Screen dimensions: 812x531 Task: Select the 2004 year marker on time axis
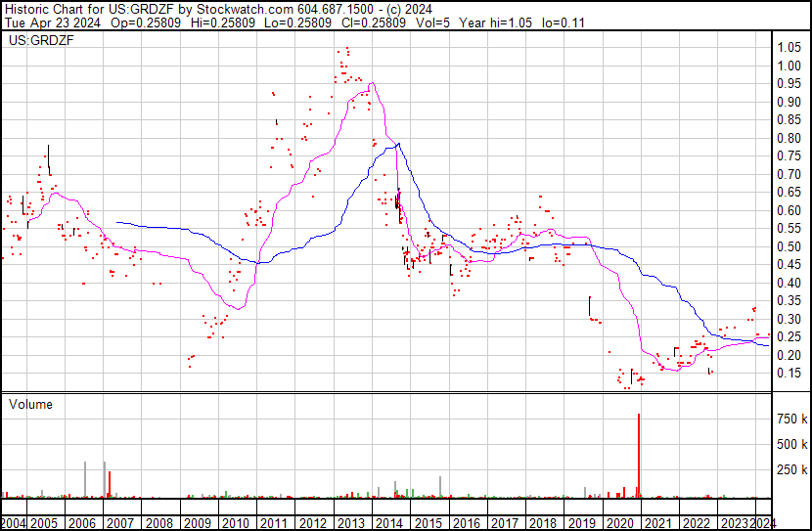[x=15, y=523]
